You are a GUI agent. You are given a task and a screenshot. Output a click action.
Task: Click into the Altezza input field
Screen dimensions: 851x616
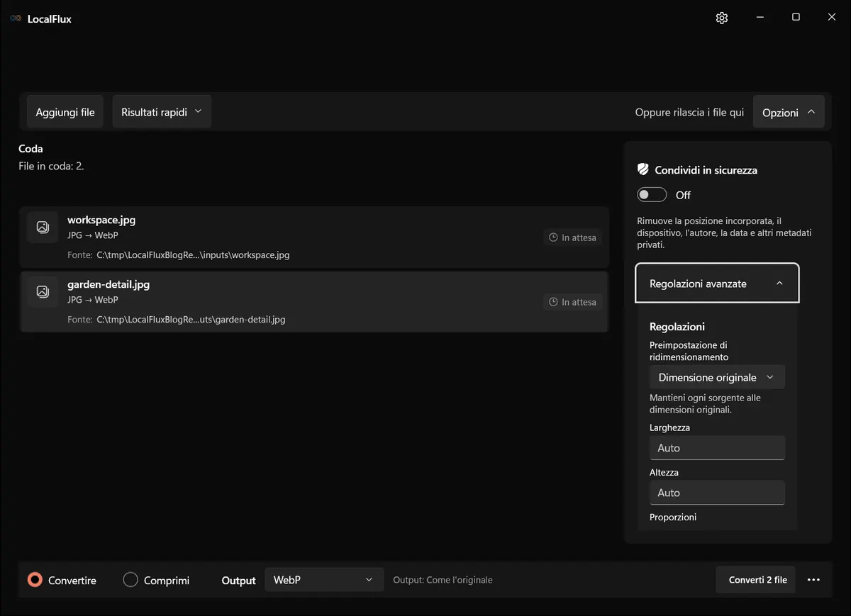tap(717, 493)
